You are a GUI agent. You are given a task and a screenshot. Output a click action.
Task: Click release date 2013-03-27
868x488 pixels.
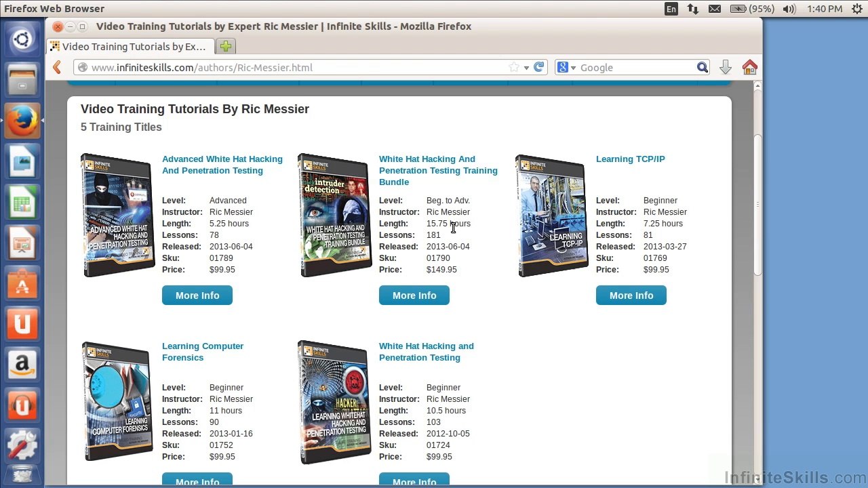click(x=665, y=247)
